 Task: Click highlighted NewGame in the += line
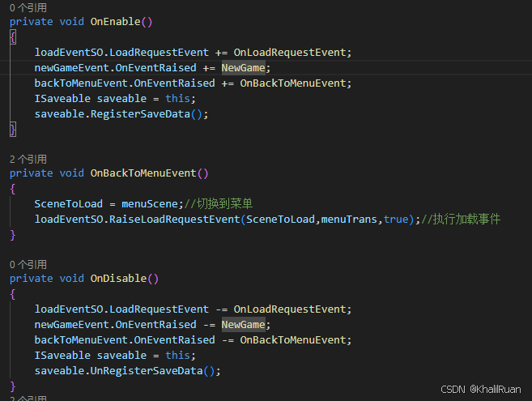pos(243,68)
